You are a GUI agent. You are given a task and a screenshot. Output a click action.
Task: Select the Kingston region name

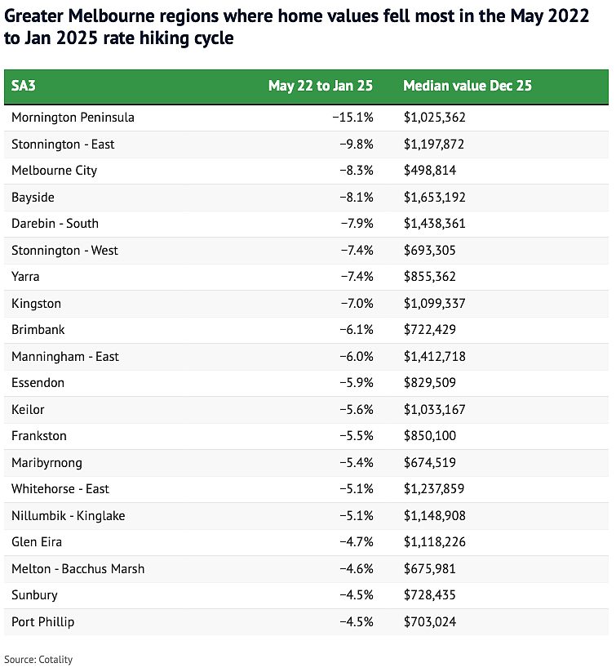(x=37, y=304)
